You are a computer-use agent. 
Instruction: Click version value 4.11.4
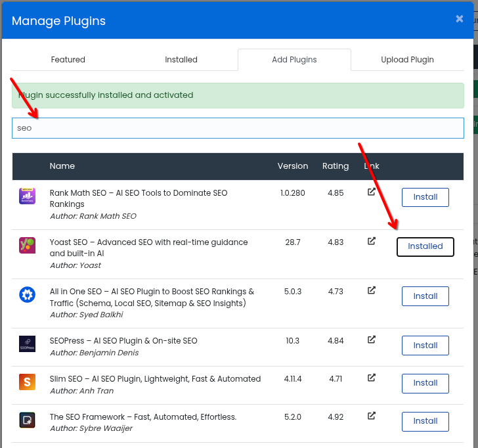pos(293,379)
